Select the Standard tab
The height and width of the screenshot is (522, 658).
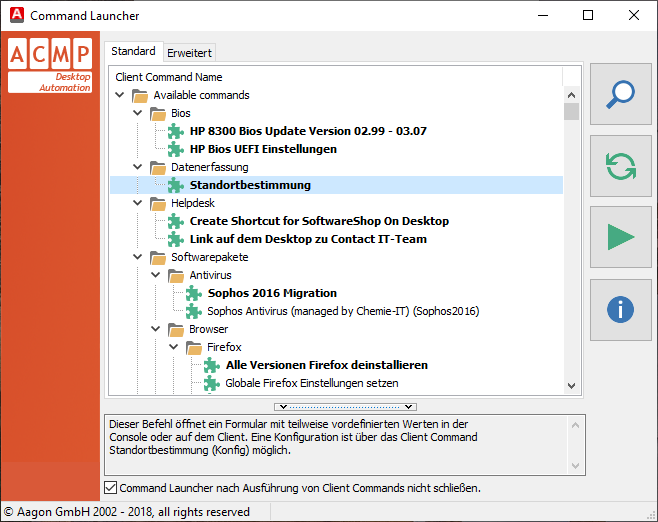[133, 51]
